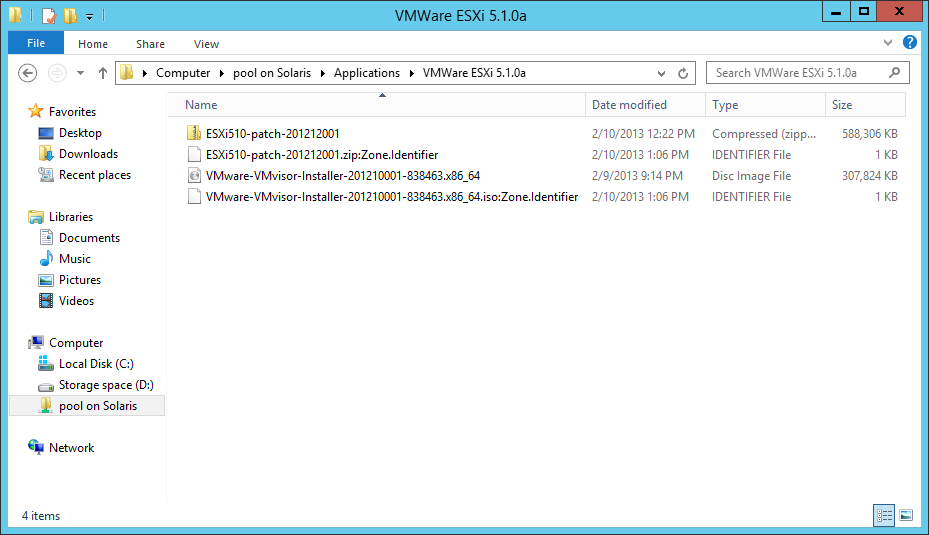Open the address bar history dropdown
Viewport: 929px width, 535px height.
(x=661, y=73)
